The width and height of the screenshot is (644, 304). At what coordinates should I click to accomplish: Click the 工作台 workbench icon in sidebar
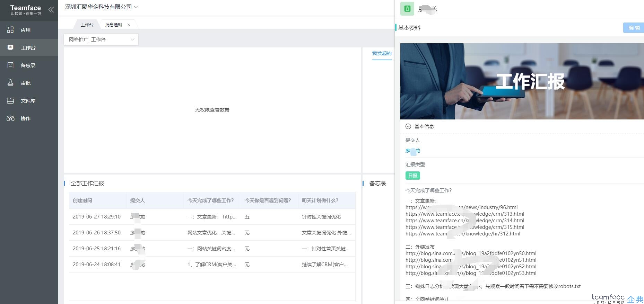click(10, 47)
